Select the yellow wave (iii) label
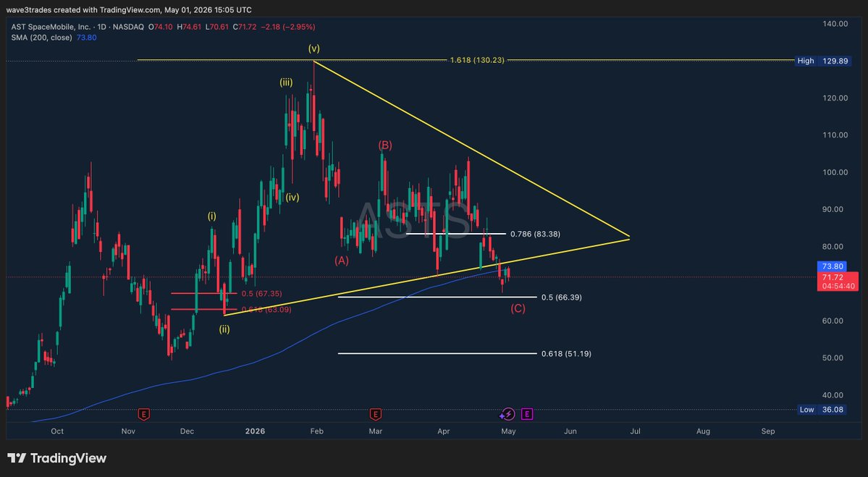This screenshot has width=868, height=477. point(286,83)
